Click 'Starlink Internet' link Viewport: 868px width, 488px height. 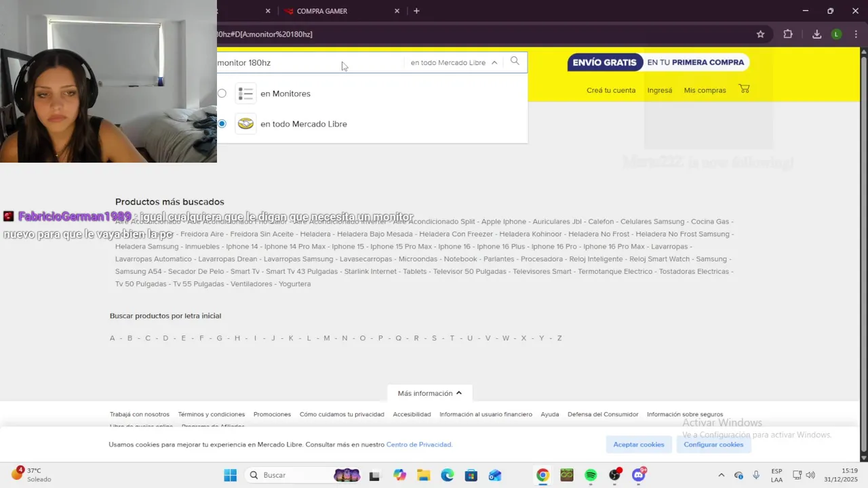click(x=370, y=272)
